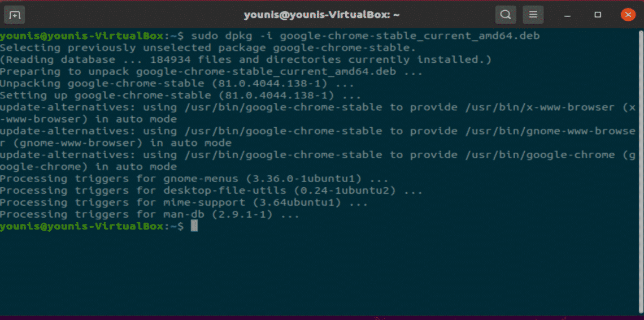Click the younis@younis-VirtualBox window title
The height and width of the screenshot is (320, 644).
pos(321,14)
